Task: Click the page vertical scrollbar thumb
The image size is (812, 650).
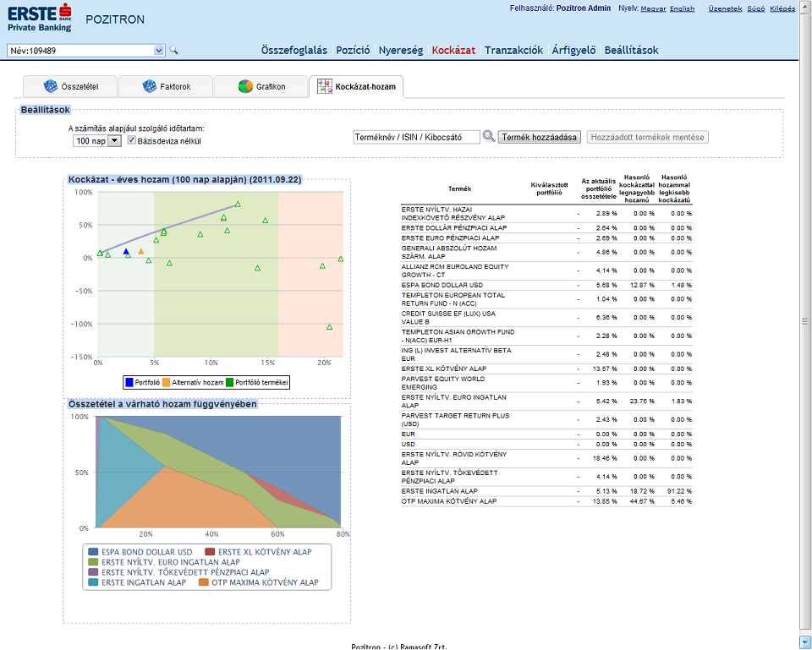Action: tap(805, 321)
